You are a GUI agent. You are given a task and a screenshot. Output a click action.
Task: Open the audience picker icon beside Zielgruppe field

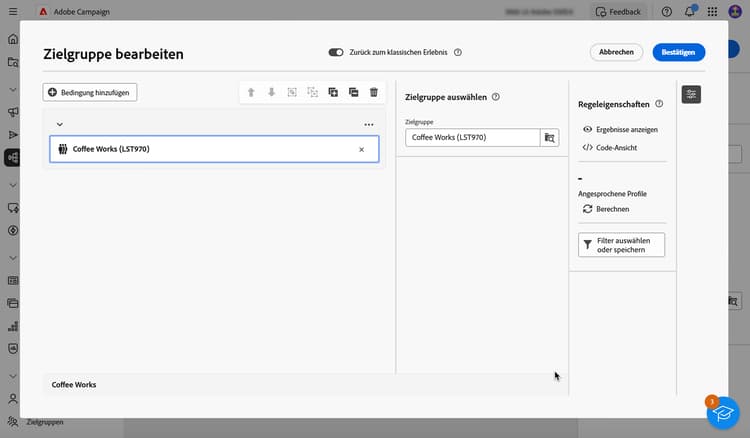point(550,138)
